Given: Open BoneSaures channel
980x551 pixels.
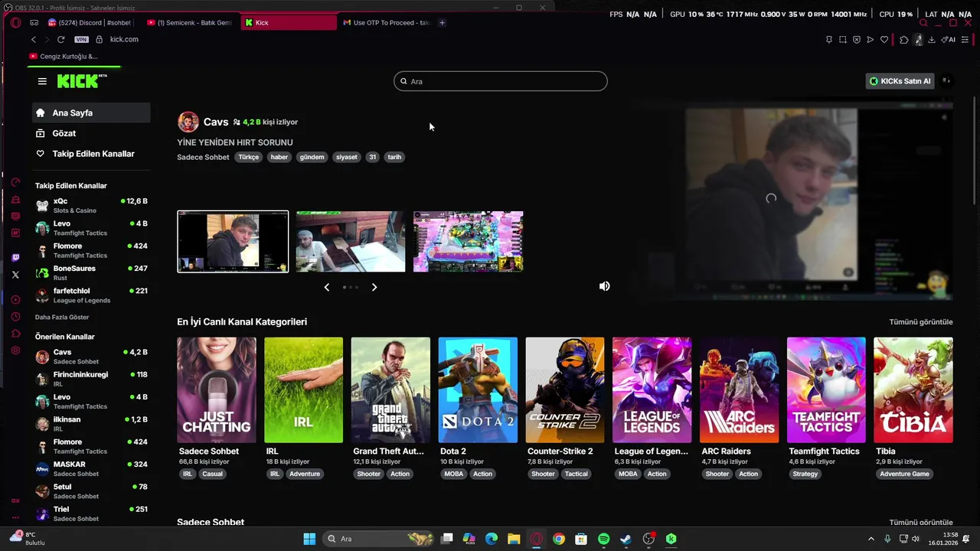Looking at the screenshot, I should coord(91,273).
